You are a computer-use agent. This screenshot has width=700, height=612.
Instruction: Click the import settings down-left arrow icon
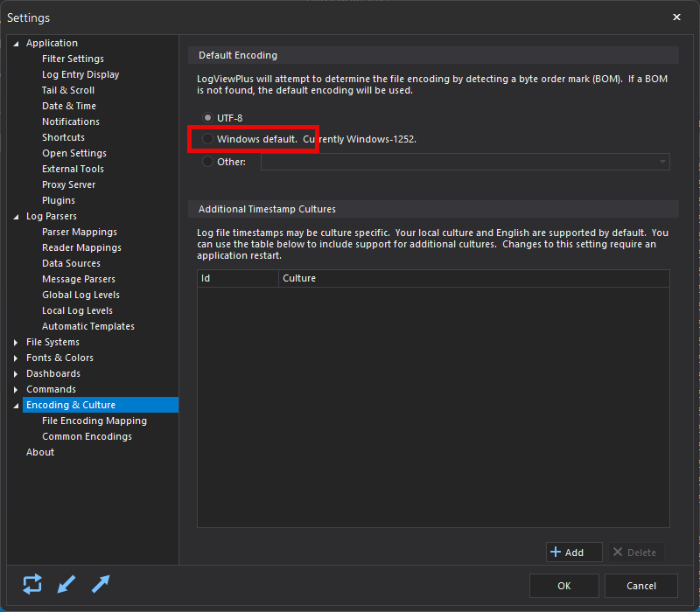pyautogui.click(x=66, y=584)
